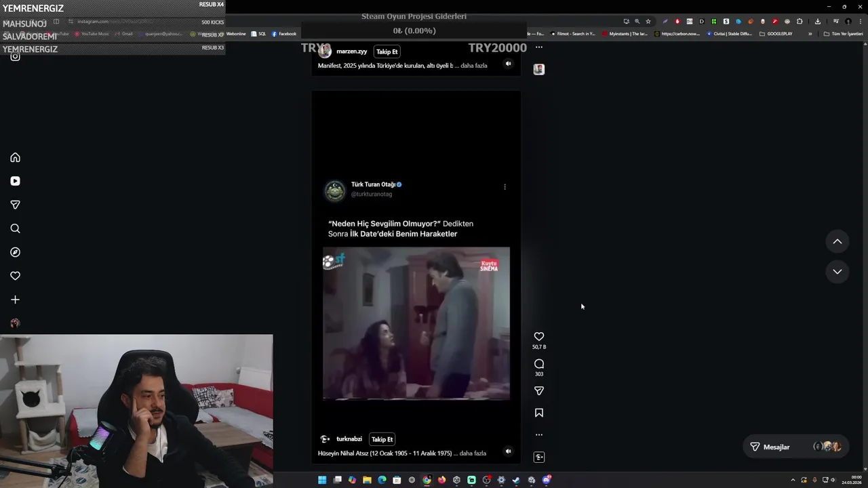Switch to Firefox in taskbar
This screenshot has width=868, height=488.
pos(441,480)
